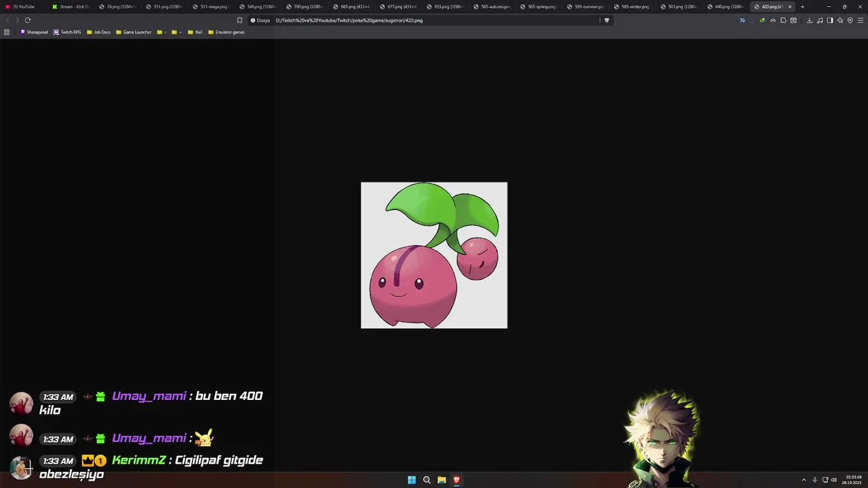Image resolution: width=868 pixels, height=488 pixels.
Task: Click KerimmZ username in chat overlay
Action: coord(139,460)
